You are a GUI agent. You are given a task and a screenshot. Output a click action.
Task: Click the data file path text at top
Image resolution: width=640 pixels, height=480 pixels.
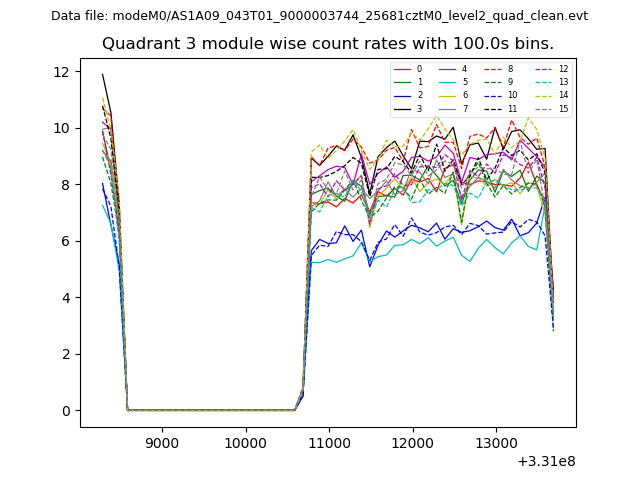[319, 16]
